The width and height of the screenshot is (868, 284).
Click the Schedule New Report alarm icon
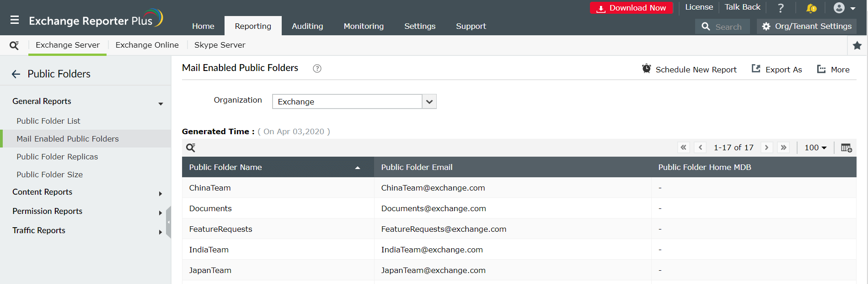click(x=646, y=69)
